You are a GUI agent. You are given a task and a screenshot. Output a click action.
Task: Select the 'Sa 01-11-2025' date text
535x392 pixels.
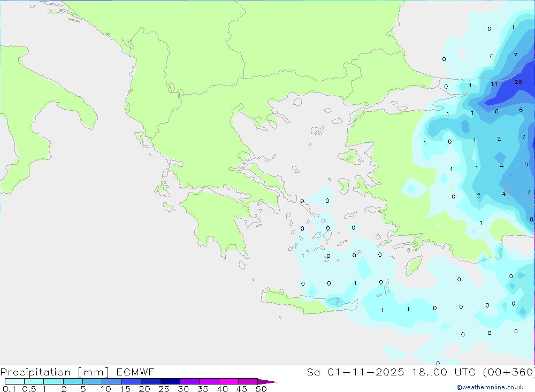(355, 372)
